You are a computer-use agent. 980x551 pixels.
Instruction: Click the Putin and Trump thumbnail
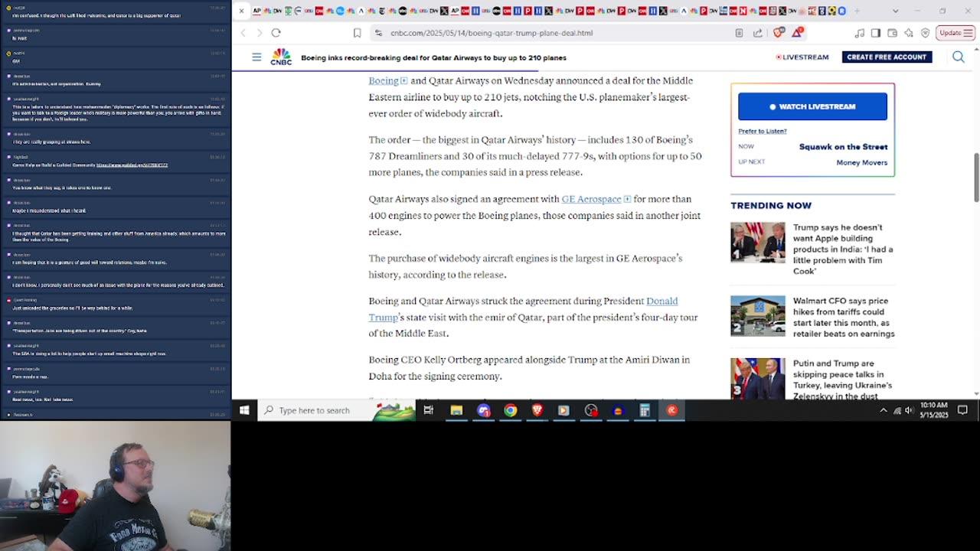(x=758, y=378)
